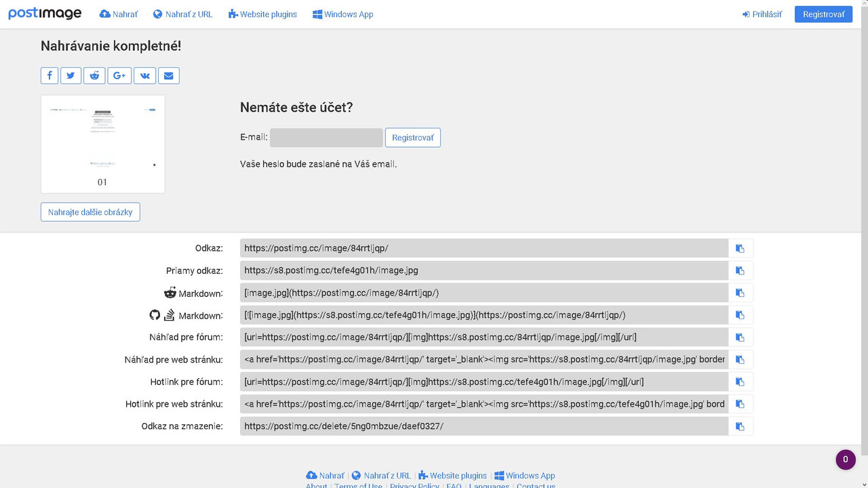Open Nahrať z URL in top navigation
Image resolution: width=868 pixels, height=488 pixels.
click(x=182, y=14)
